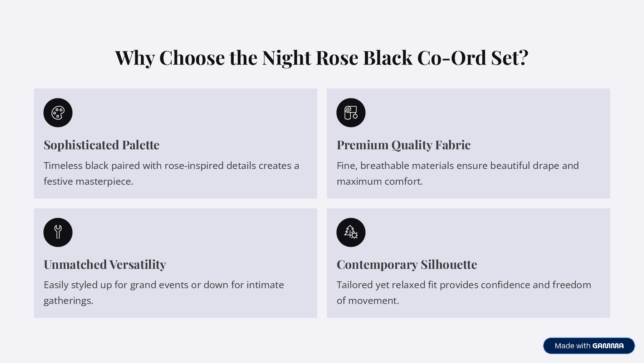Image resolution: width=644 pixels, height=363 pixels.
Task: Click the Gamma logo text
Action: [x=608, y=346]
